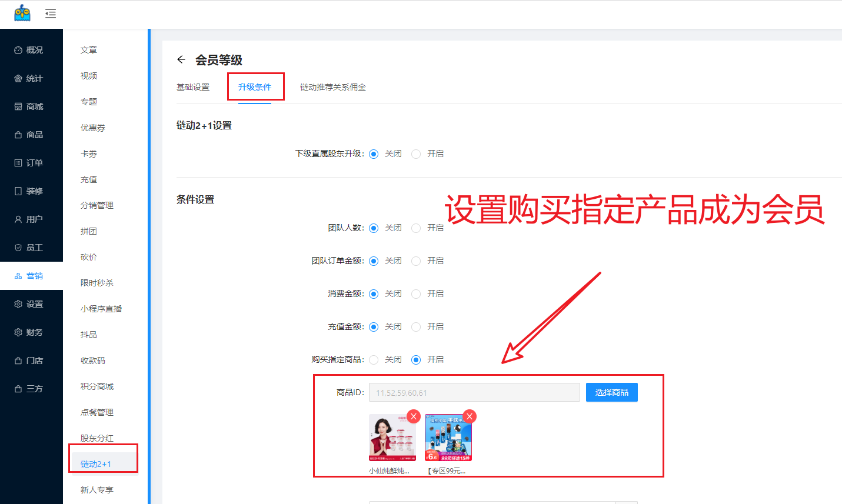Viewport: 842px width, 504px height.
Task: Remove the 专区99元 product with red X
Action: [x=469, y=416]
